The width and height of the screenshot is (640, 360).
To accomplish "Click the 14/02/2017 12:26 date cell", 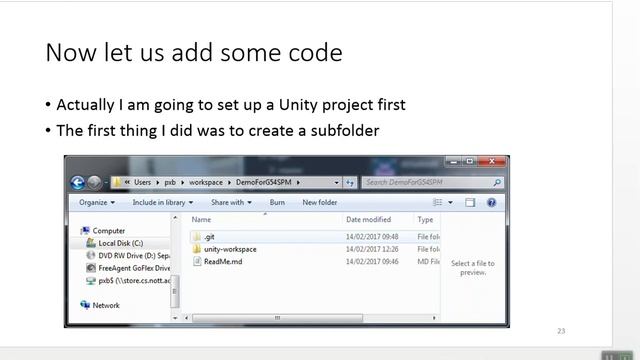I will [x=372, y=249].
